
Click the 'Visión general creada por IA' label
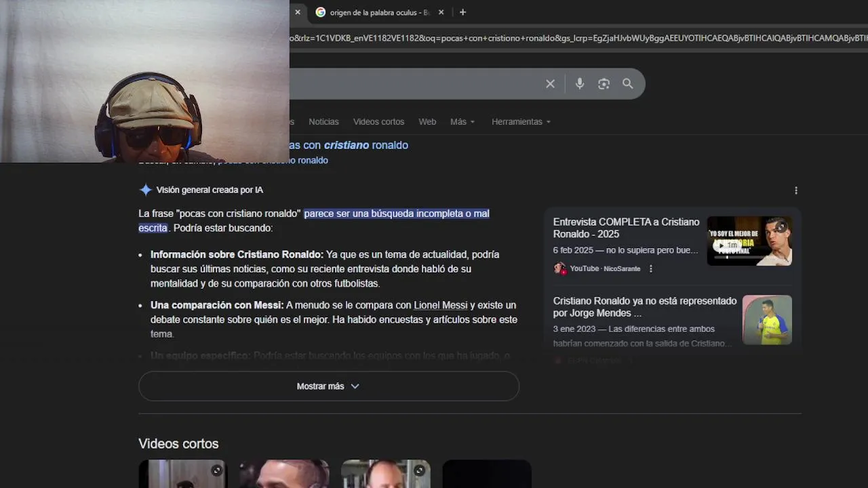coord(210,190)
